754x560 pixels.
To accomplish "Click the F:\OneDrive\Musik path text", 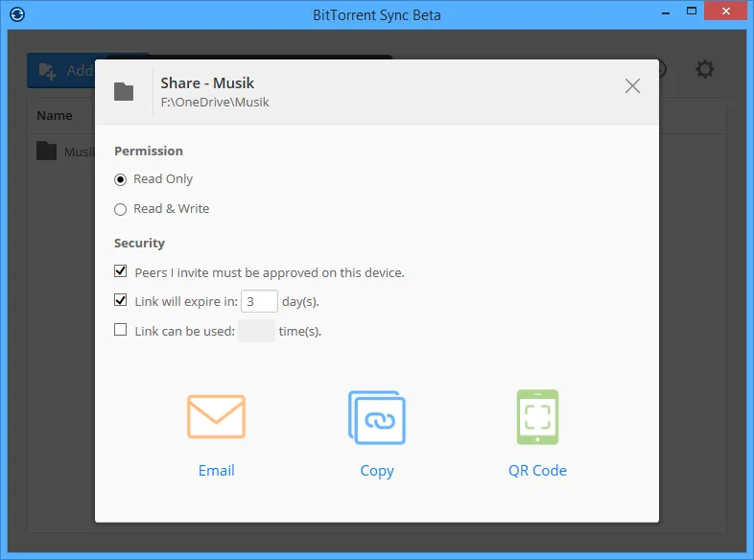I will [x=215, y=103].
